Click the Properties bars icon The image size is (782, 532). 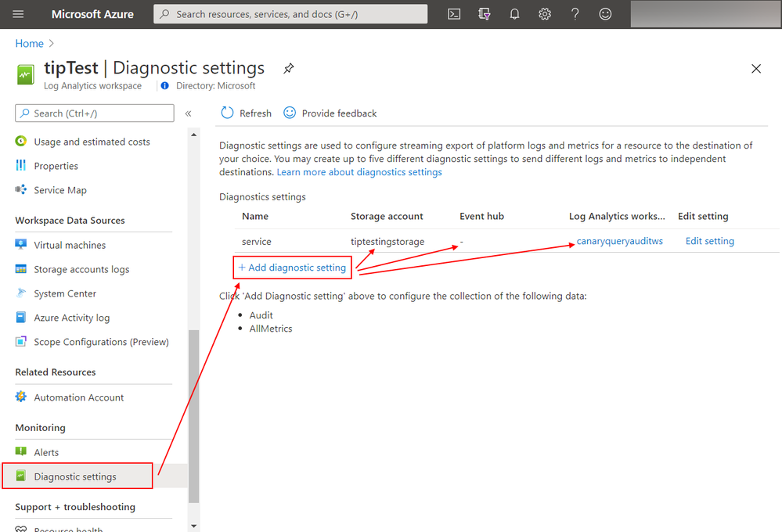[21, 165]
